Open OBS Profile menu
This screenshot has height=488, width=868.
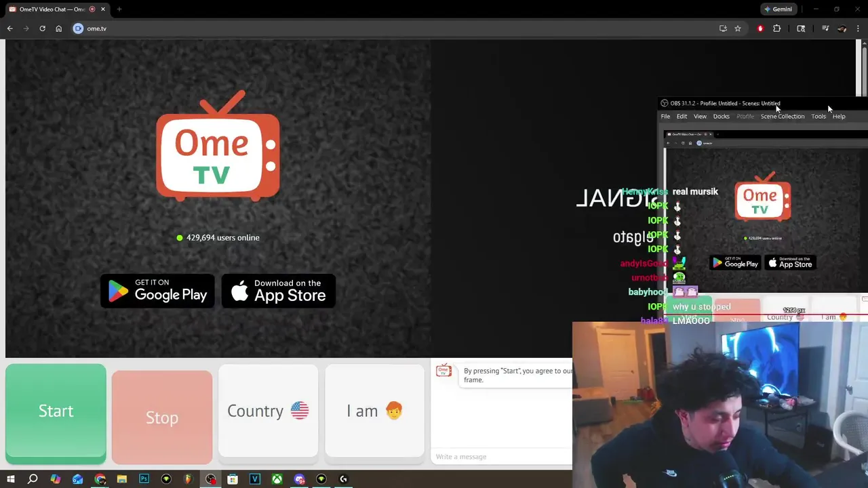(x=745, y=117)
